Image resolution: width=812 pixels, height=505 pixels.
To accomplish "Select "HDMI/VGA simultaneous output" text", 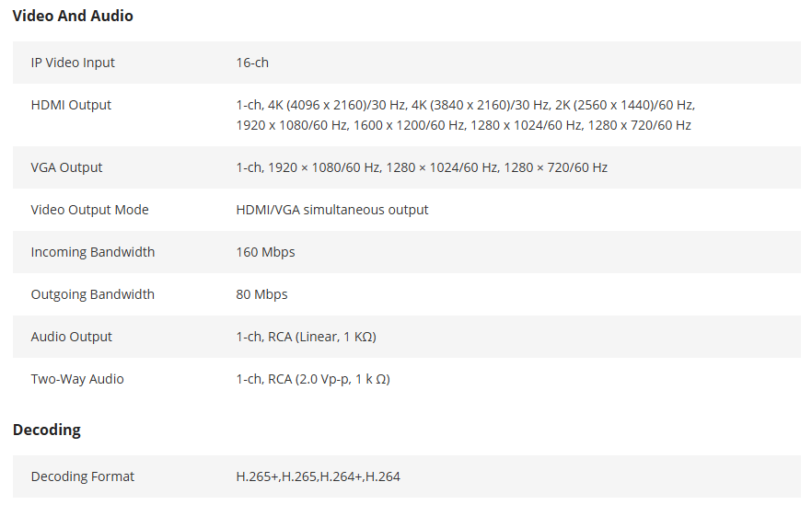I will point(332,210).
